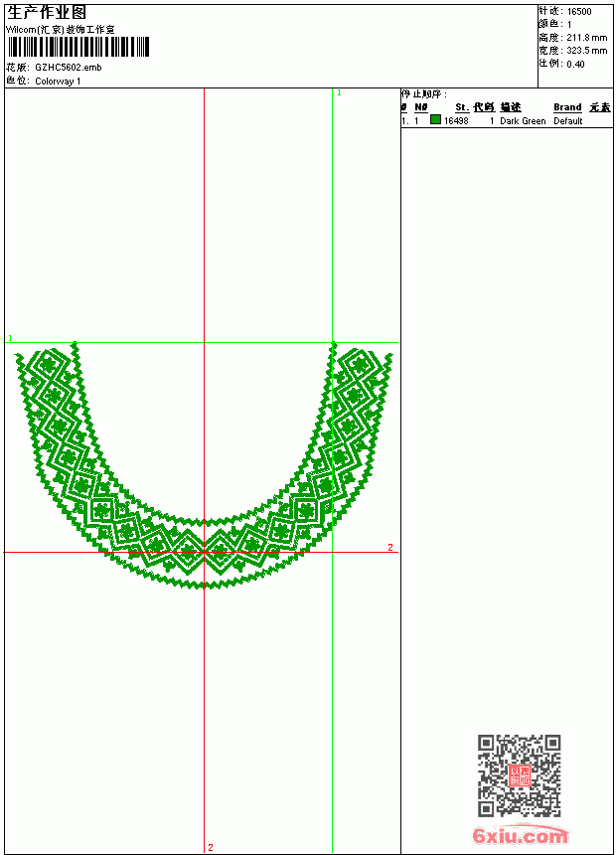The height and width of the screenshot is (855, 616).
Task: Click the Brand column header
Action: point(567,107)
